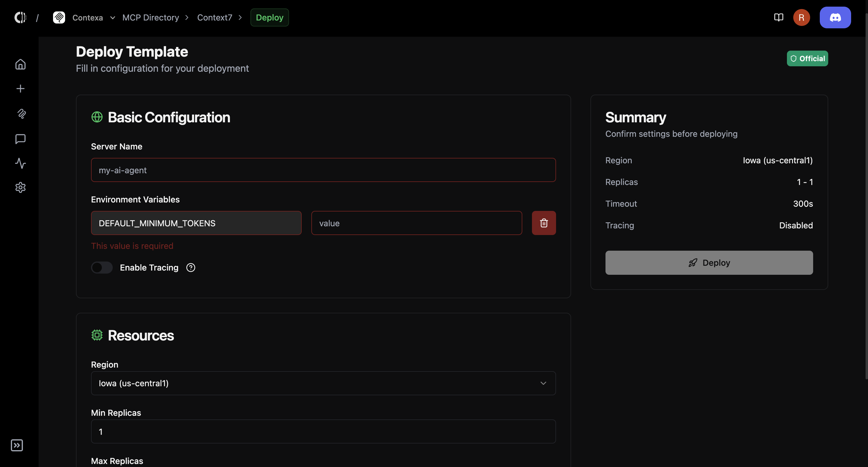The image size is (868, 467).
Task: Open the Home icon in sidebar
Action: [x=20, y=64]
